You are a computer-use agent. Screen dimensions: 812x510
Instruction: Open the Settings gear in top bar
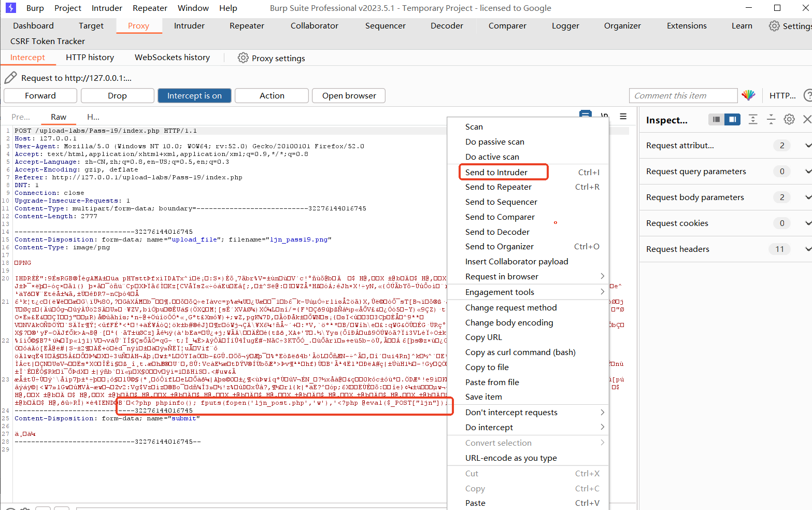click(x=774, y=26)
